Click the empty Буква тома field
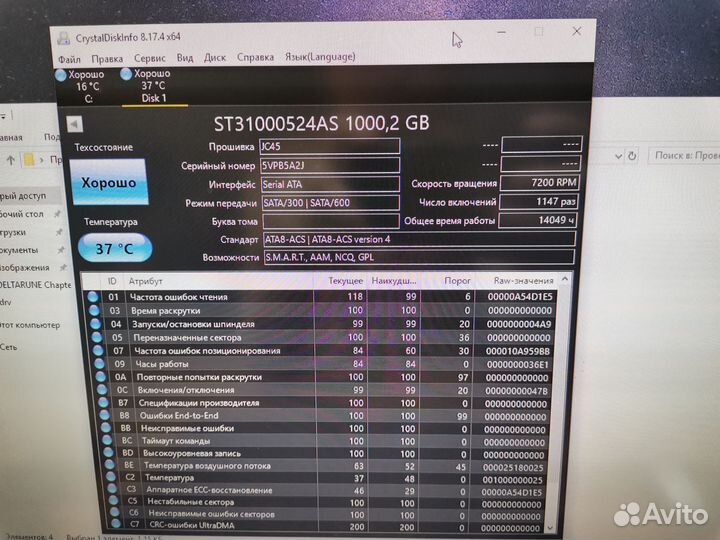The image size is (720, 540). tap(331, 221)
